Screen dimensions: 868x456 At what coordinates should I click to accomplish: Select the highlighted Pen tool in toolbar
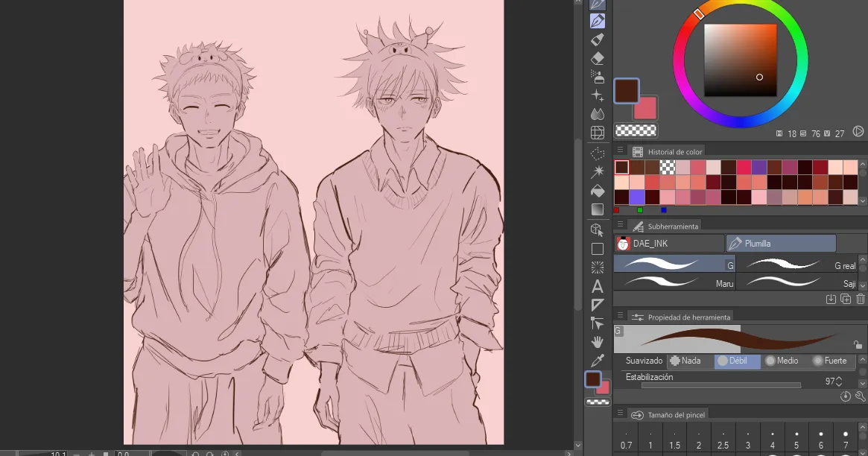coord(598,21)
